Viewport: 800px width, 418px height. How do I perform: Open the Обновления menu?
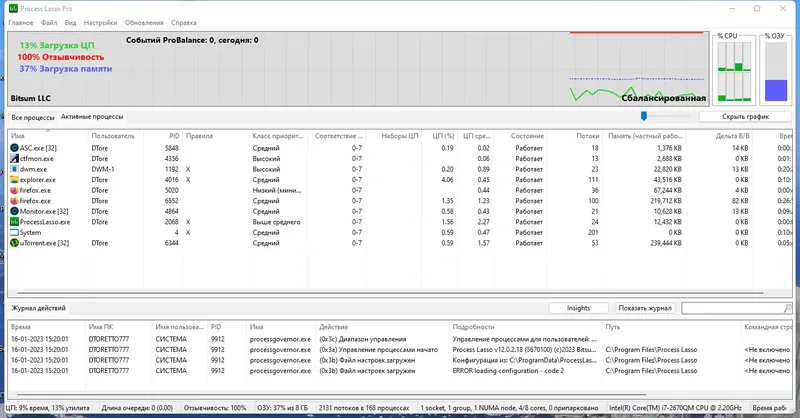pos(144,22)
